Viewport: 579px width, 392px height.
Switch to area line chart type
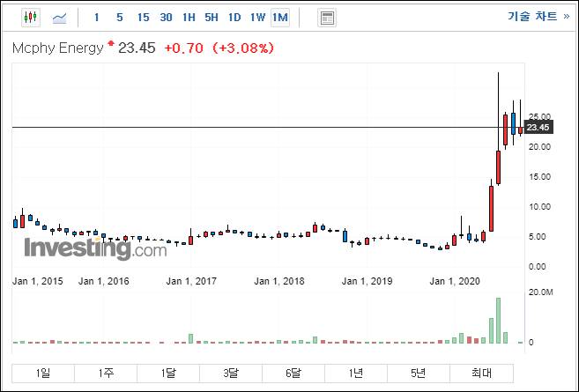click(59, 18)
